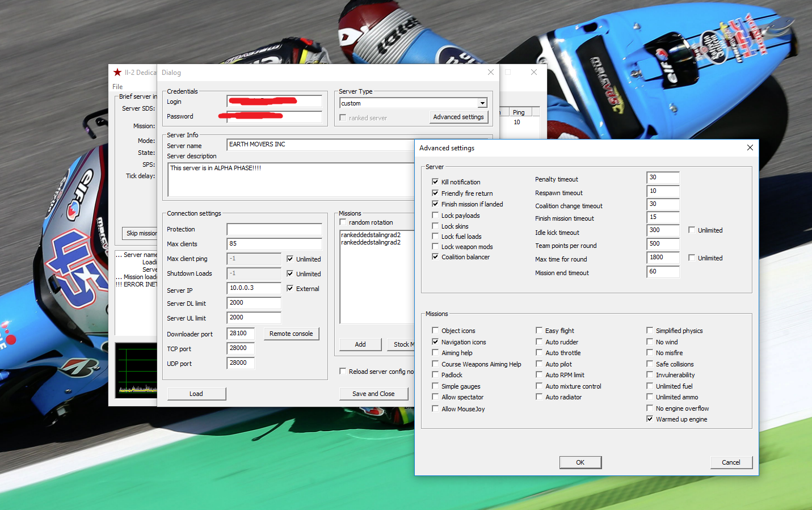Click the Il-2 red star app icon
This screenshot has height=510, width=812.
(x=117, y=72)
